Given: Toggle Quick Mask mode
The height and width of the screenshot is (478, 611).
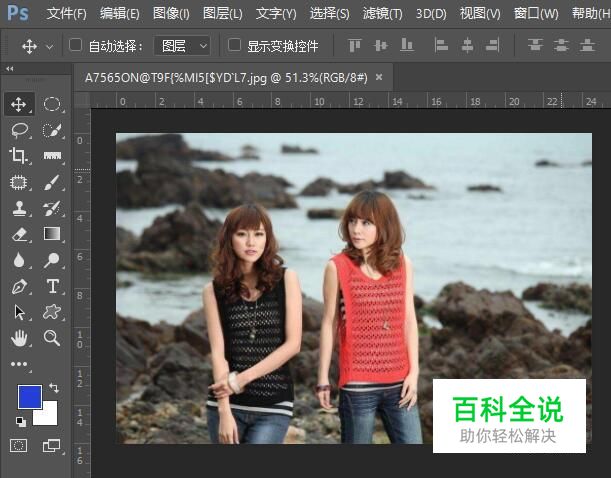Looking at the screenshot, I should click(18, 445).
